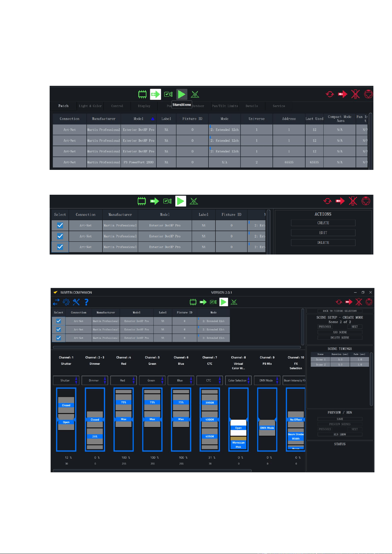Click the green arrow icon in second screenshot
Image resolution: width=392 pixels, height=554 pixels.
pos(155,201)
